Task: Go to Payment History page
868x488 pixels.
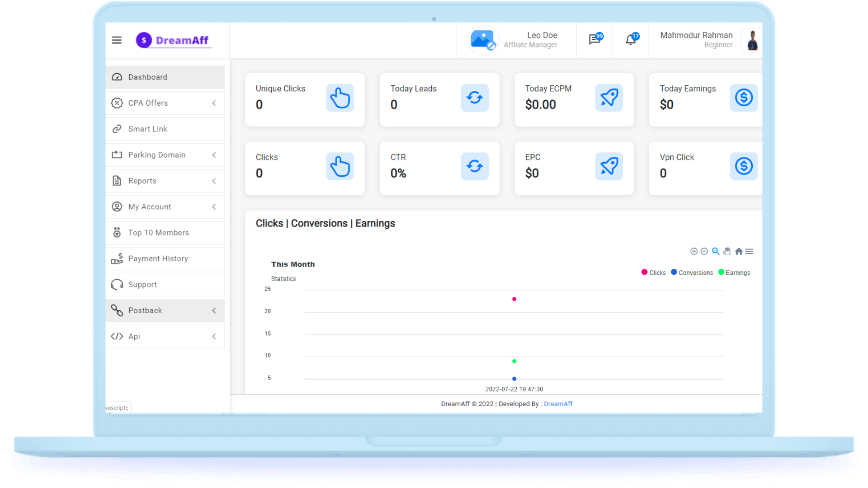Action: tap(158, 258)
